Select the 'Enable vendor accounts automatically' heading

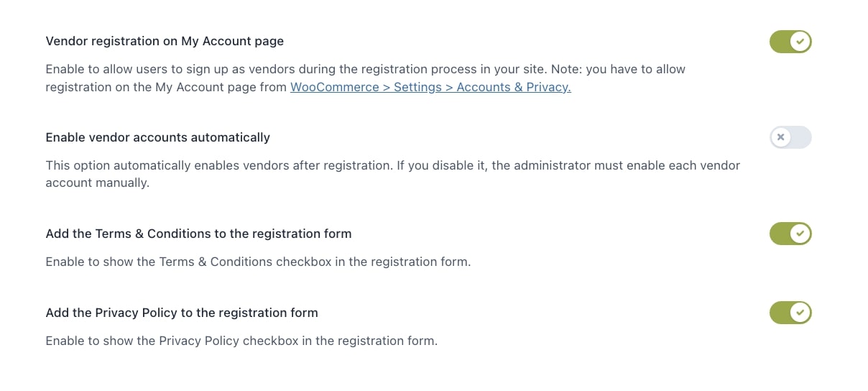(x=158, y=137)
